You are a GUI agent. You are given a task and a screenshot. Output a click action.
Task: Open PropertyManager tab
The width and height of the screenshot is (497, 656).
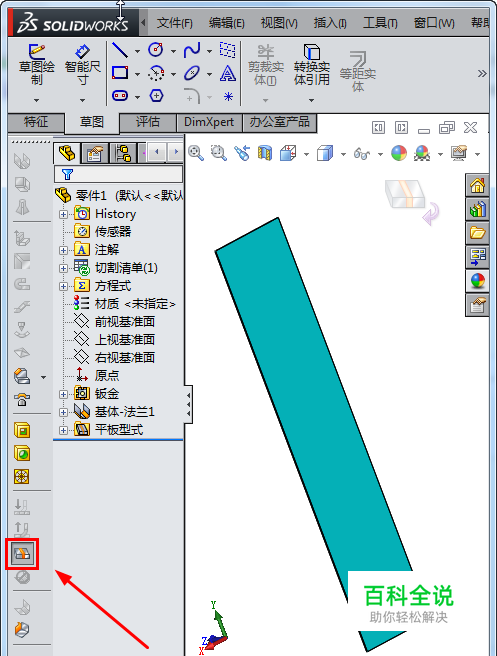click(95, 153)
